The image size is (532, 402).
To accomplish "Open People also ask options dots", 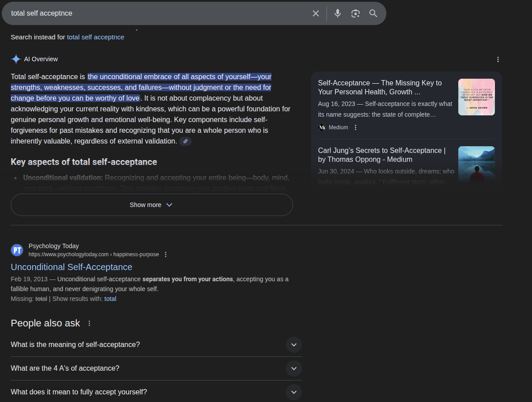I will pyautogui.click(x=89, y=323).
